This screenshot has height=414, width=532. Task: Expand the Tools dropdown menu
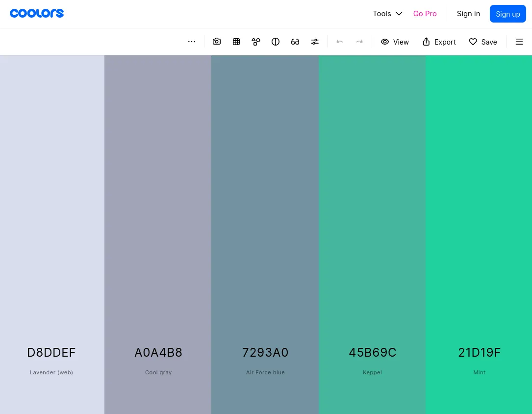pos(387,14)
